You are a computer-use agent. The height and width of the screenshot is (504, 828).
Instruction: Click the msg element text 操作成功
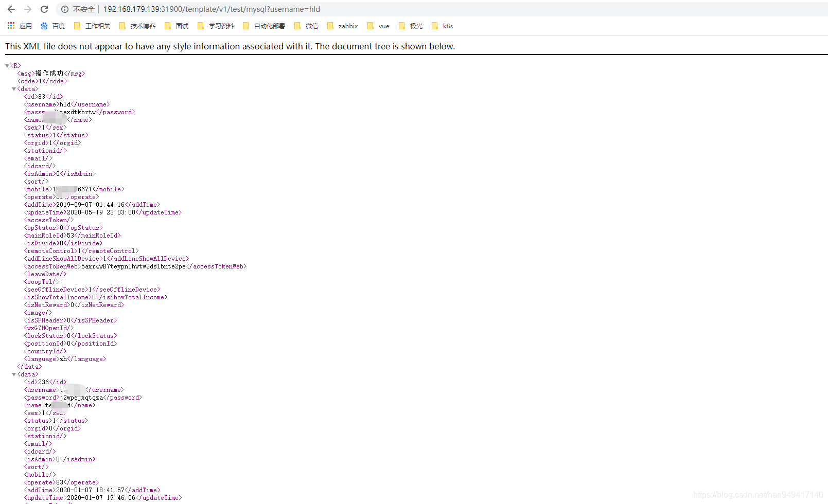49,74
